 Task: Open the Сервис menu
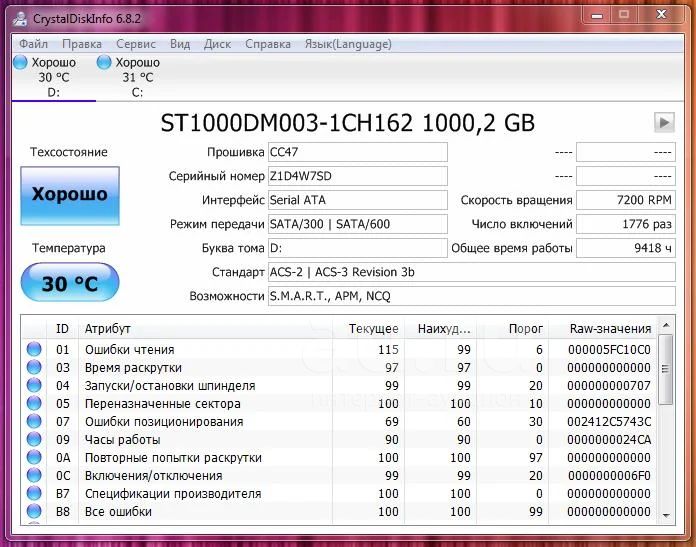click(136, 44)
